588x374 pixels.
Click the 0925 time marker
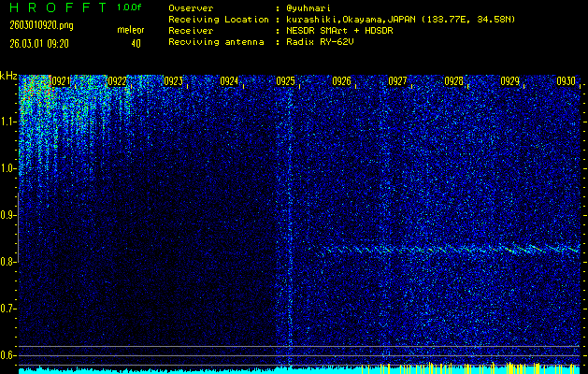point(285,81)
